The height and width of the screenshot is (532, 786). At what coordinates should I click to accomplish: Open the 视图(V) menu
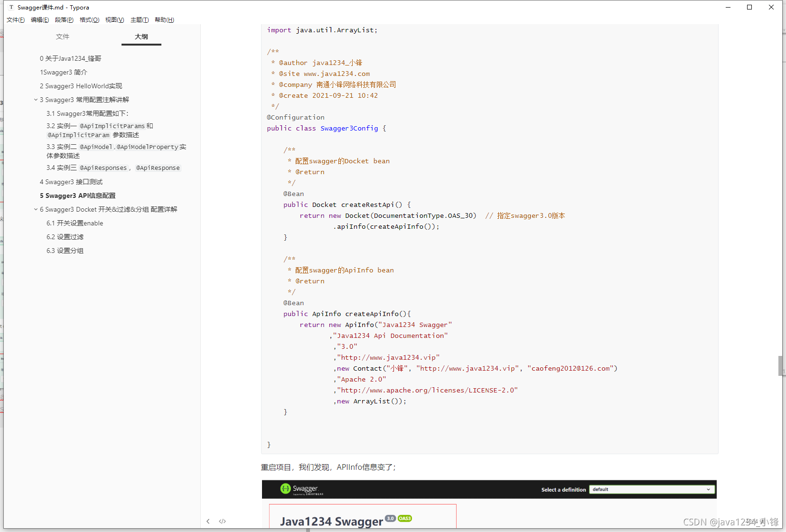click(x=114, y=20)
